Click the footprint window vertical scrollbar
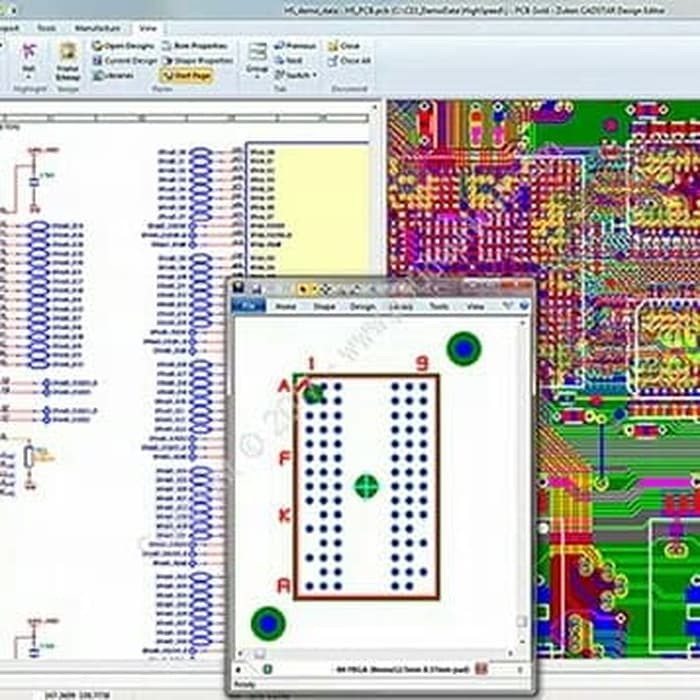The height and width of the screenshot is (700, 700). 522,480
